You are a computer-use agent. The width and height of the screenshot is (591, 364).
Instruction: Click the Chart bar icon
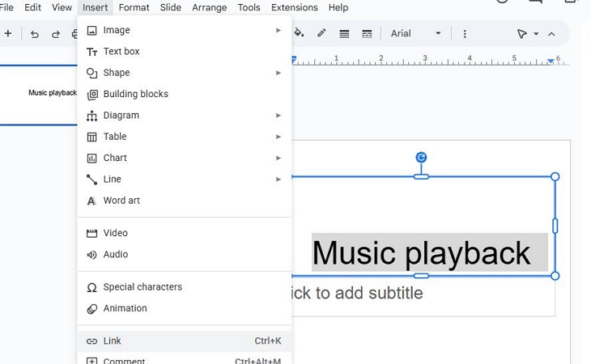point(92,159)
